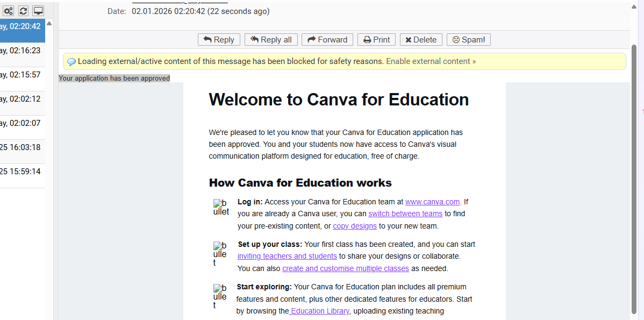Click the refresh mailbox icon
Image resolution: width=644 pixels, height=320 pixels.
tap(23, 11)
